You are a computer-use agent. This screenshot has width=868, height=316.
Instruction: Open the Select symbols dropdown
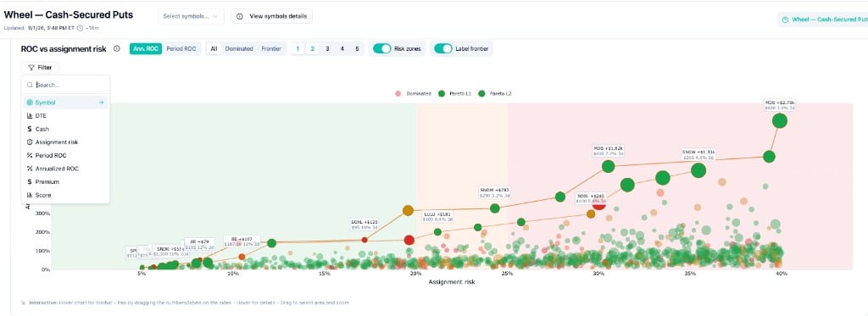click(x=191, y=17)
